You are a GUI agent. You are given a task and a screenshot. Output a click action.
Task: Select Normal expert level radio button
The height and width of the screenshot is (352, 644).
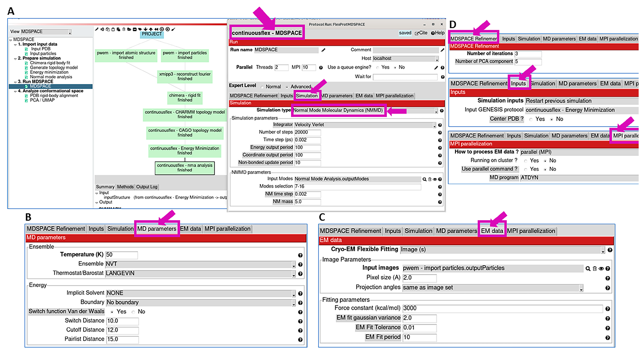point(262,87)
